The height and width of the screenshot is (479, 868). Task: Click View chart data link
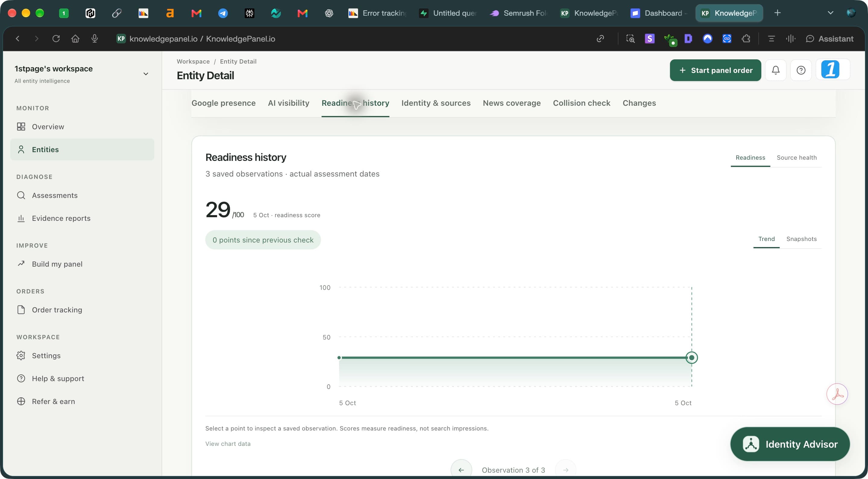(x=228, y=444)
